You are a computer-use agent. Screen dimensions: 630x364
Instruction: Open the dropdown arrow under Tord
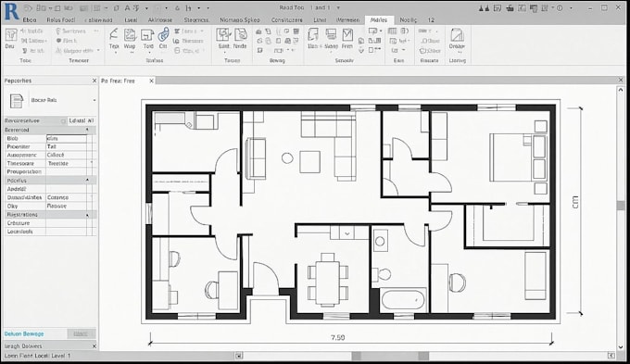tap(148, 53)
